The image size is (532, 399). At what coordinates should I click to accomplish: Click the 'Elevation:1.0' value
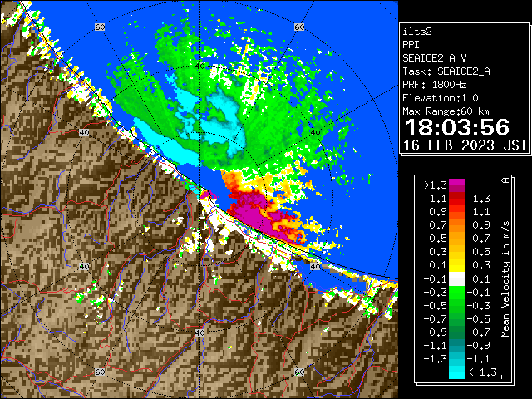(441, 98)
